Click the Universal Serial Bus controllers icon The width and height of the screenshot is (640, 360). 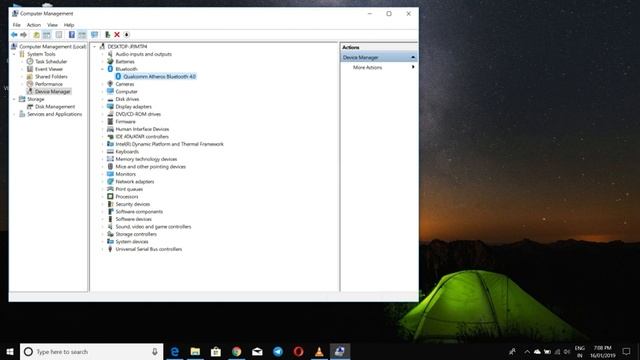coord(110,249)
